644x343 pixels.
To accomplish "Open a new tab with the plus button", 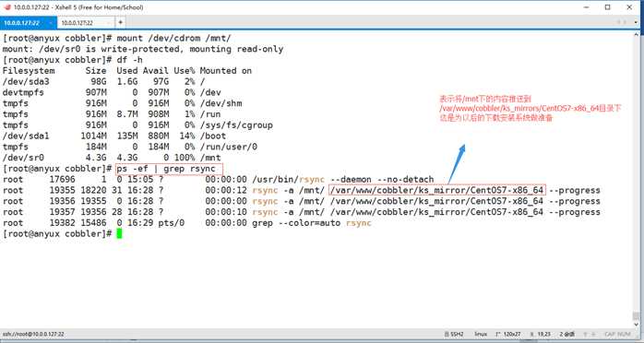I will click(x=120, y=22).
